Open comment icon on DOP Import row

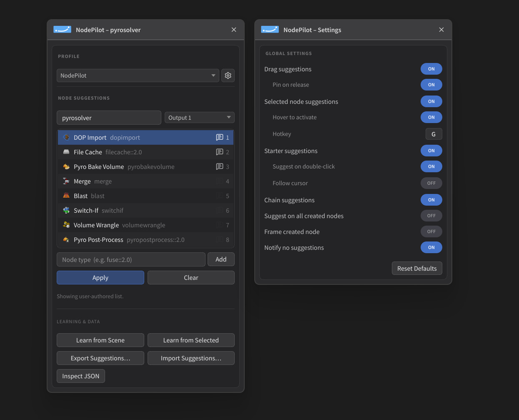220,137
